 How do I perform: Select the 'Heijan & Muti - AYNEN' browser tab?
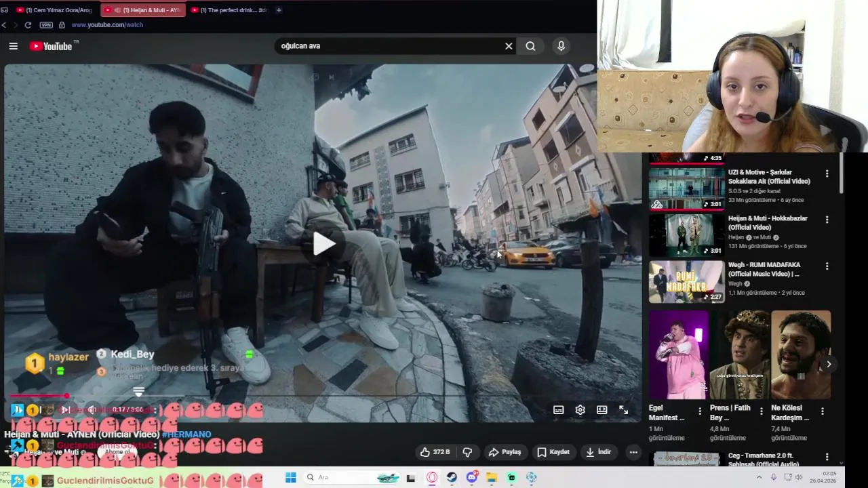coord(143,10)
